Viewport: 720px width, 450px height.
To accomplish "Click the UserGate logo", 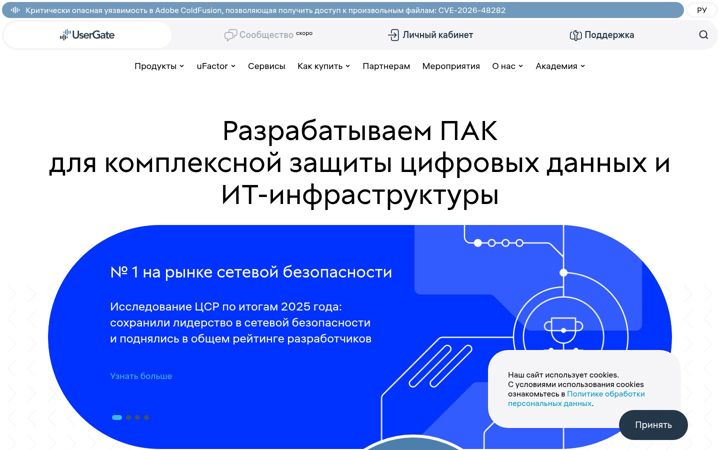I will tap(87, 35).
